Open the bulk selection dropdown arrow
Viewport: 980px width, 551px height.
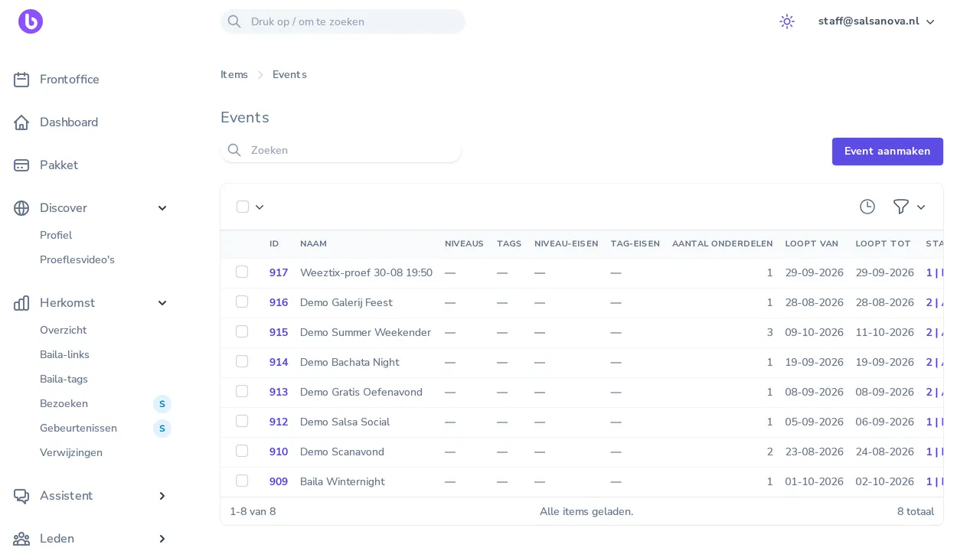[x=260, y=207]
